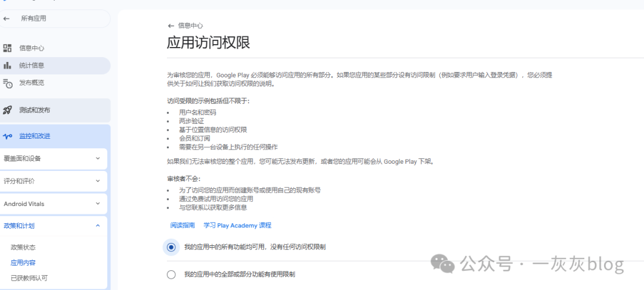The image size is (644, 290).
Task: Click the 通过免费试用访问您的应用 bullet text
Action: pos(216,199)
